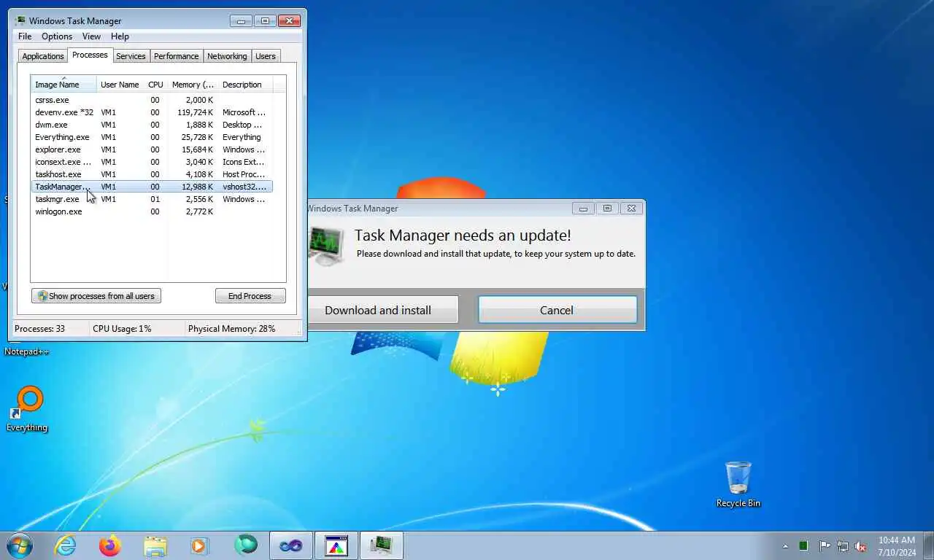Sort by User Name column header
The width and height of the screenshot is (934, 560).
point(120,85)
